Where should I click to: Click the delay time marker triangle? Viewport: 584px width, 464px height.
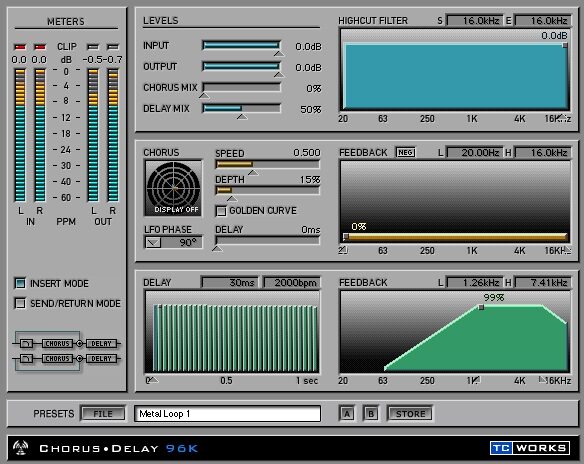click(x=153, y=380)
